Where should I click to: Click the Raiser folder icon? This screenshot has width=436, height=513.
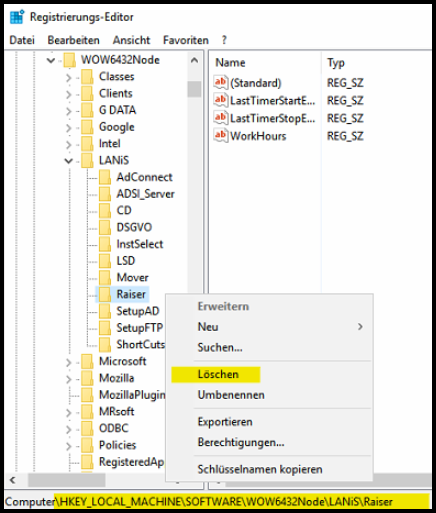(x=105, y=294)
